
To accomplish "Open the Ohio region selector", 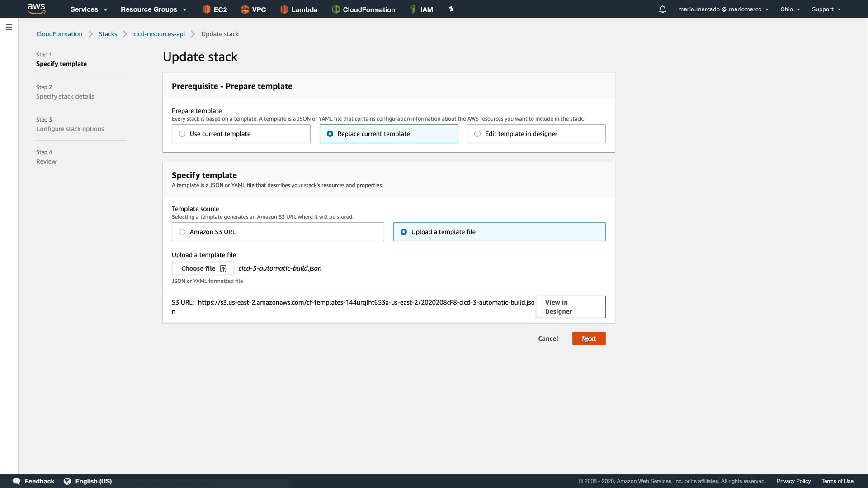I will coord(790,9).
